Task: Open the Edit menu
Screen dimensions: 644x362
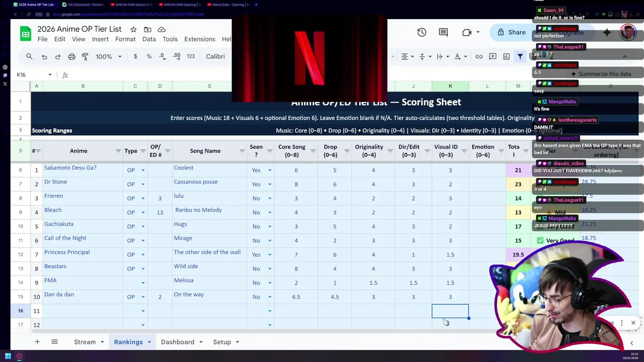Action: [59, 39]
